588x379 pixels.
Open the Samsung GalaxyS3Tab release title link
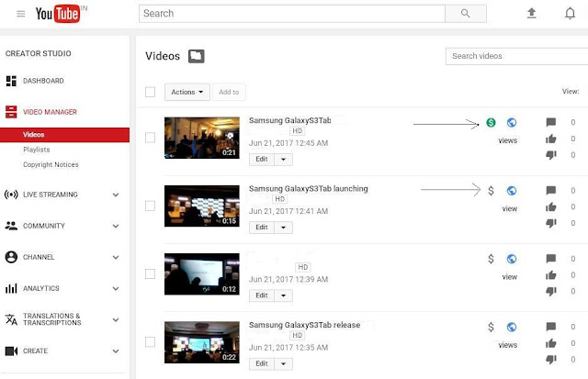click(304, 325)
